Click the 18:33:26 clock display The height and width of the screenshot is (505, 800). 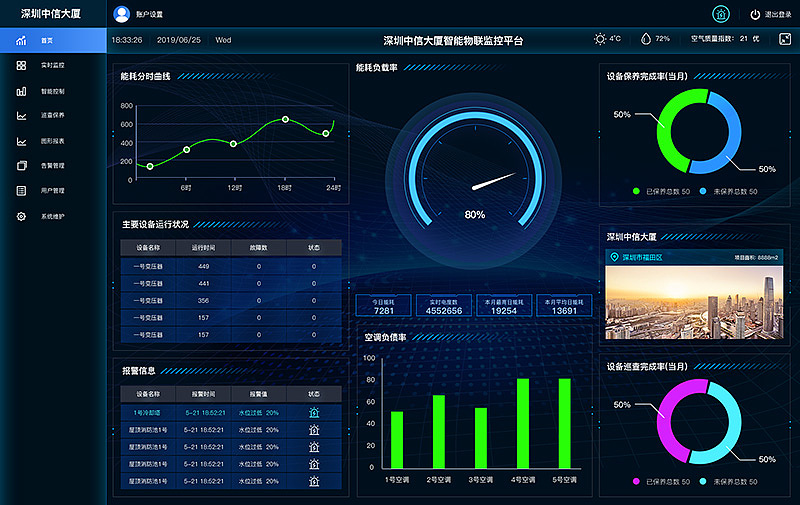[127, 40]
